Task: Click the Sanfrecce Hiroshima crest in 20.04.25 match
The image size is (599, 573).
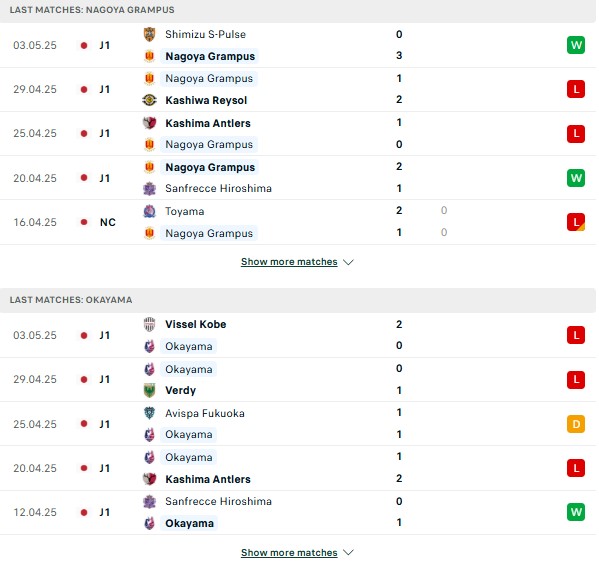Action: (x=149, y=188)
